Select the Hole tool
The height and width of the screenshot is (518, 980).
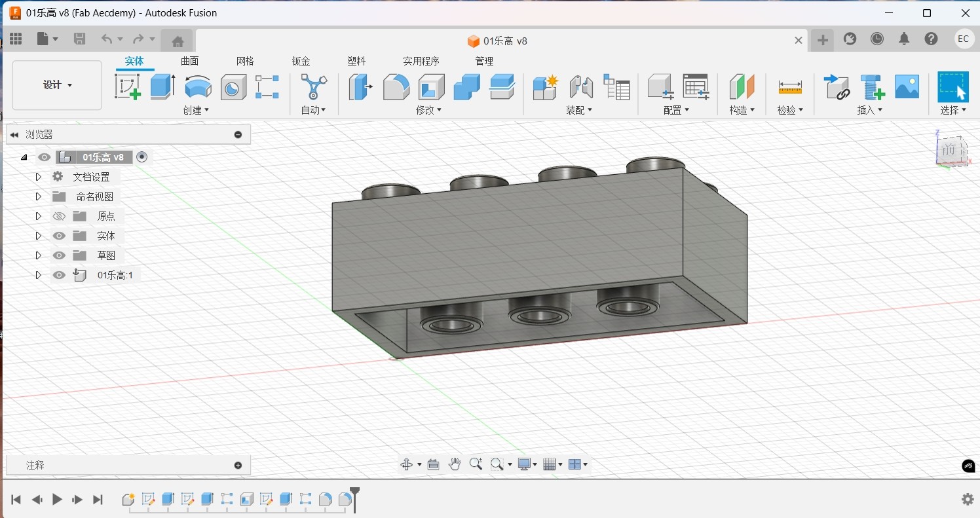pyautogui.click(x=233, y=86)
